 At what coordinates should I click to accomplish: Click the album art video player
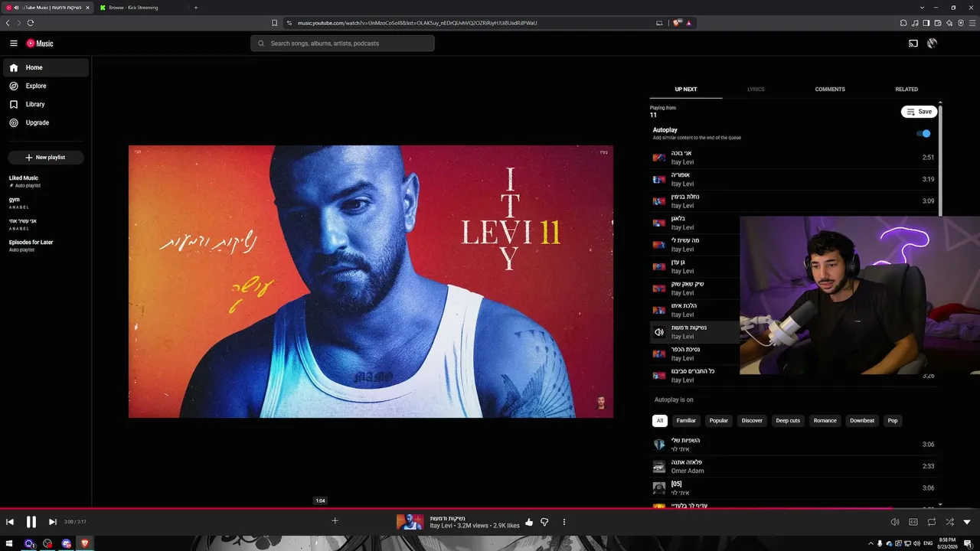point(371,282)
